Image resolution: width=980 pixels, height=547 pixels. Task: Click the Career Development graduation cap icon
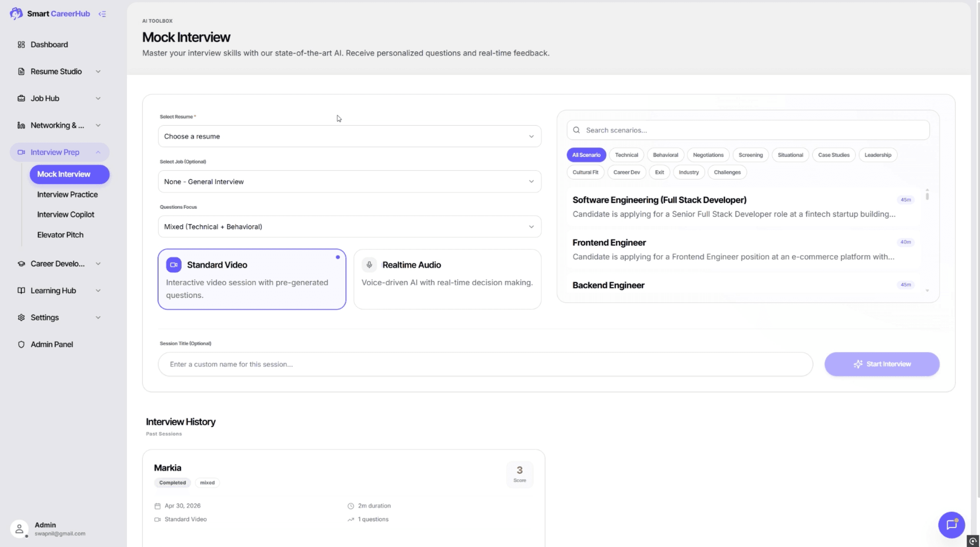21,263
